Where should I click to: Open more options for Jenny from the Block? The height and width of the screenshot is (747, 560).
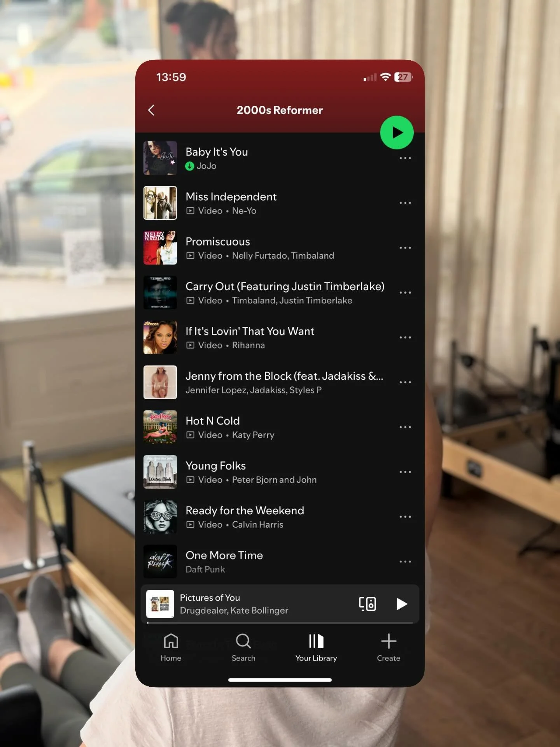[405, 382]
